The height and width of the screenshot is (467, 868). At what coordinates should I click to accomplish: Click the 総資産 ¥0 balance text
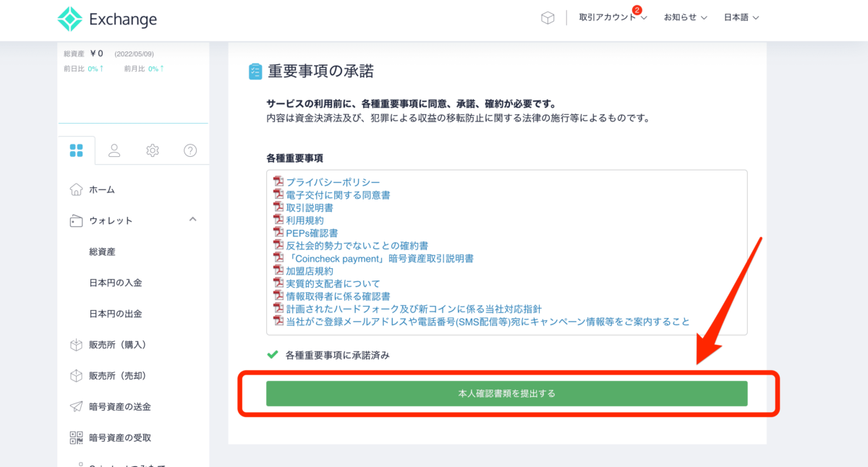point(84,53)
